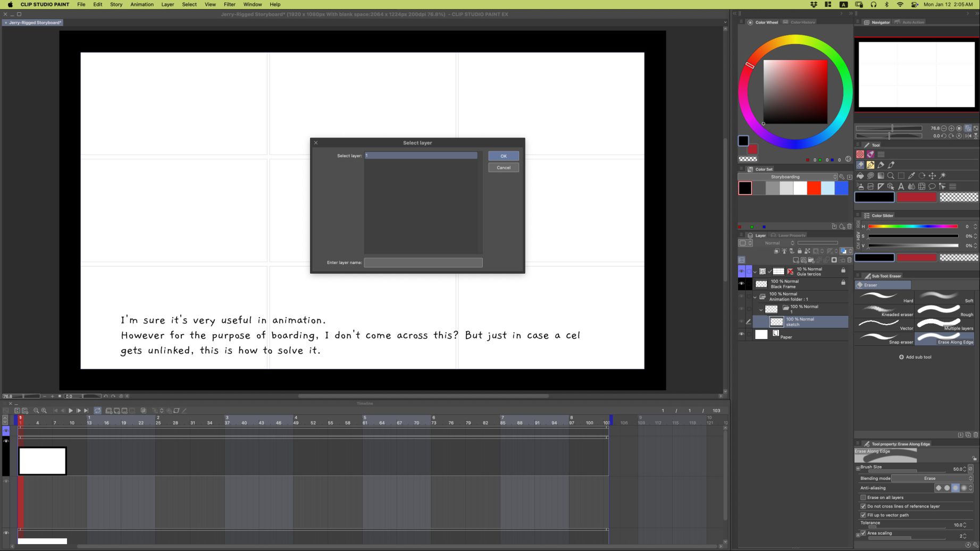Click OK in Select layer dialog
Screen dimensions: 980x551
(503, 156)
